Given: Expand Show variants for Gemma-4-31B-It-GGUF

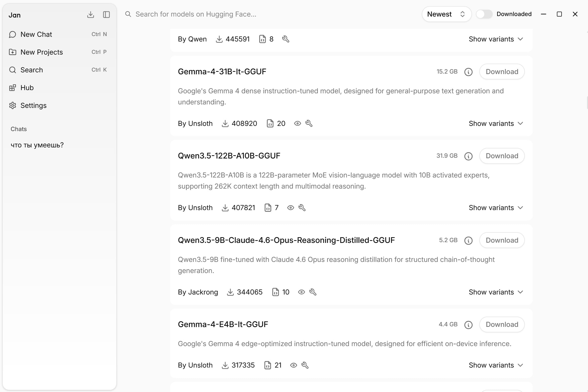Looking at the screenshot, I should (x=496, y=123).
